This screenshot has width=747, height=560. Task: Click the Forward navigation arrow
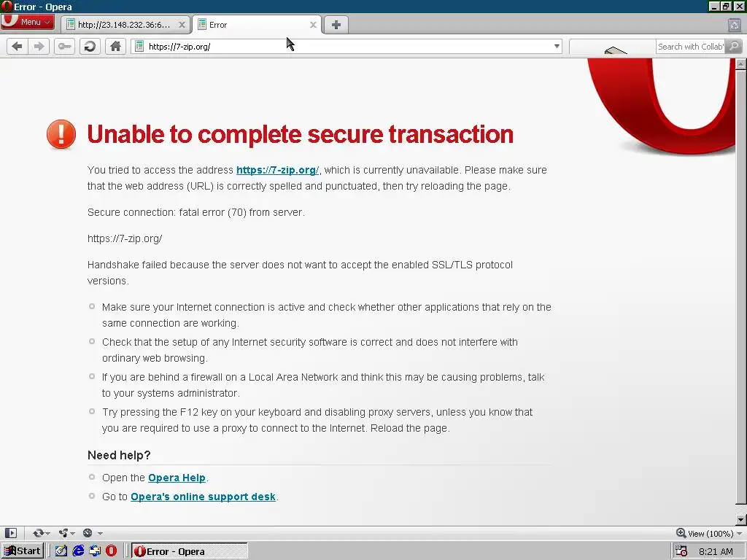coord(39,46)
